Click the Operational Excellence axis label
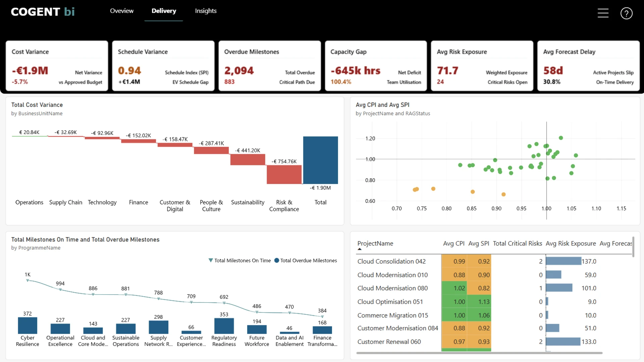Screen dimensions: 644x362 click(x=60, y=341)
